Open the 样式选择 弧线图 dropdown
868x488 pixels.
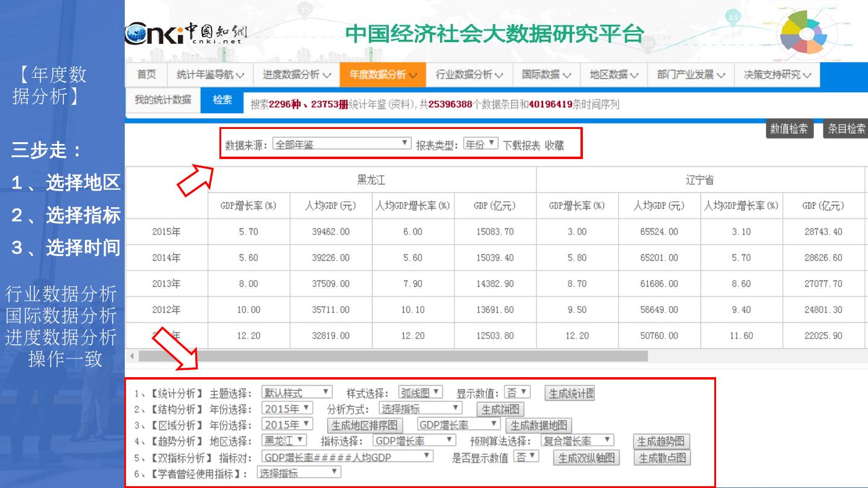pos(420,392)
